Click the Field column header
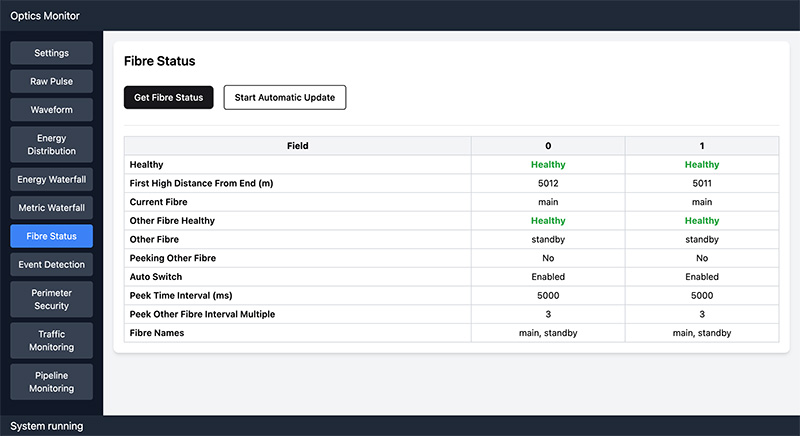 297,146
